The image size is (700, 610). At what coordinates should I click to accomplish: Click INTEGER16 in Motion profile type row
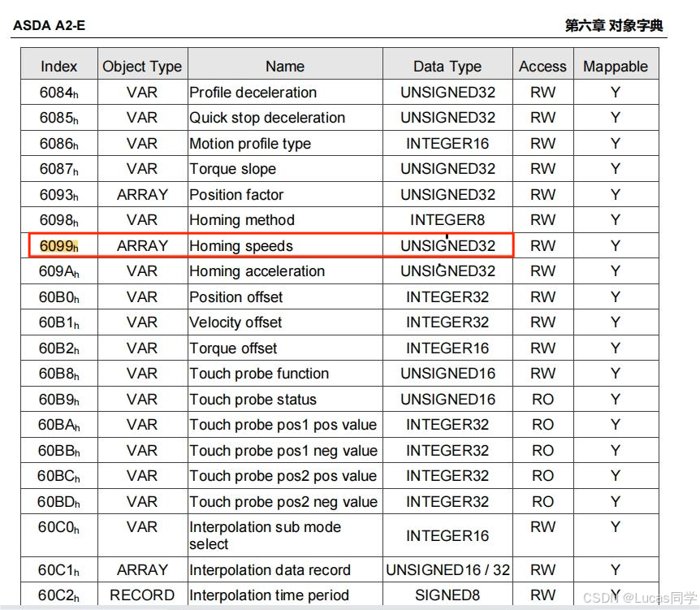[x=447, y=144]
